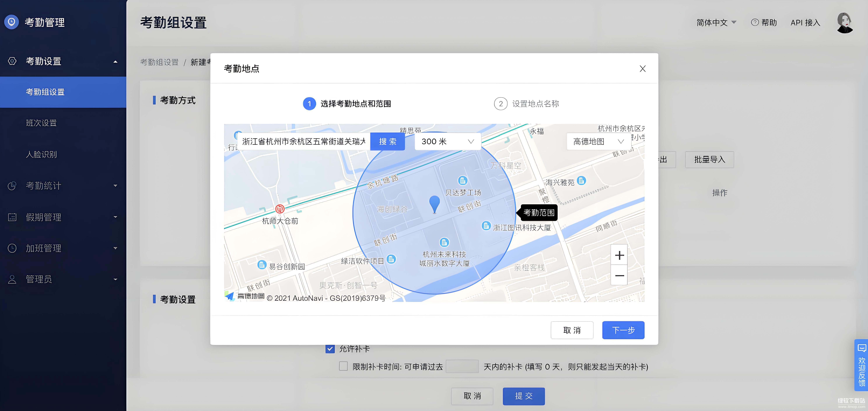Click the clock icon beside 加班管理
Viewport: 868px width, 411px height.
pyautogui.click(x=12, y=248)
